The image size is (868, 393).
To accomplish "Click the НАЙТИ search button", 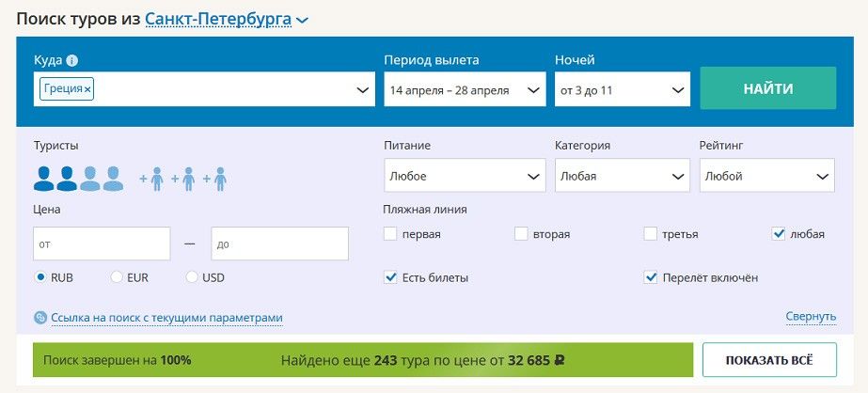I will click(767, 88).
